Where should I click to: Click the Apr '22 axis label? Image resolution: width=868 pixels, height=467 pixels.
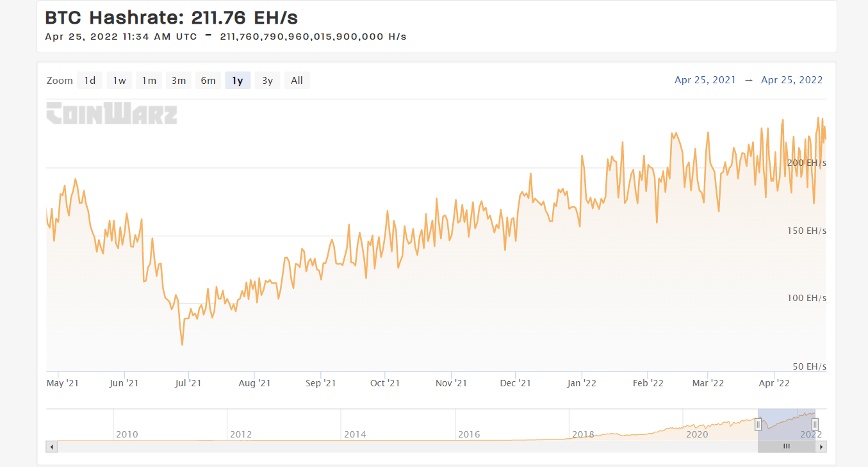click(x=774, y=383)
